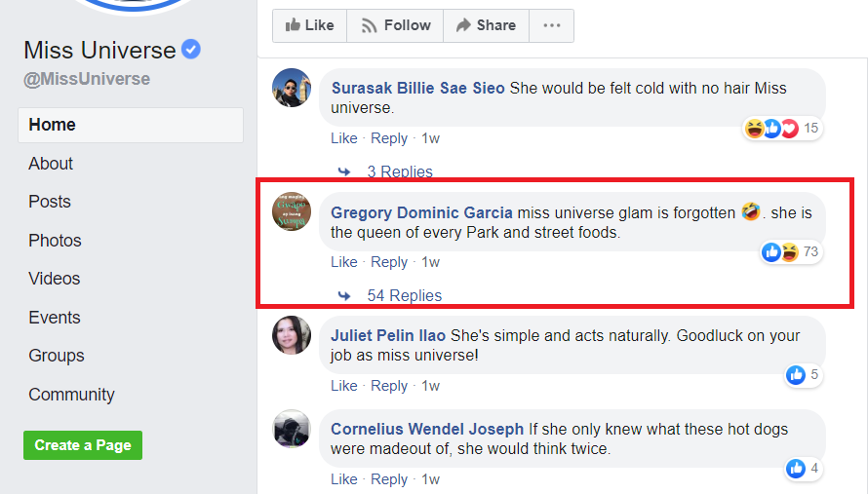Open Surasak Billie Sae Sieo's profile picture
Viewport: 868px width, 494px height.
coord(292,88)
